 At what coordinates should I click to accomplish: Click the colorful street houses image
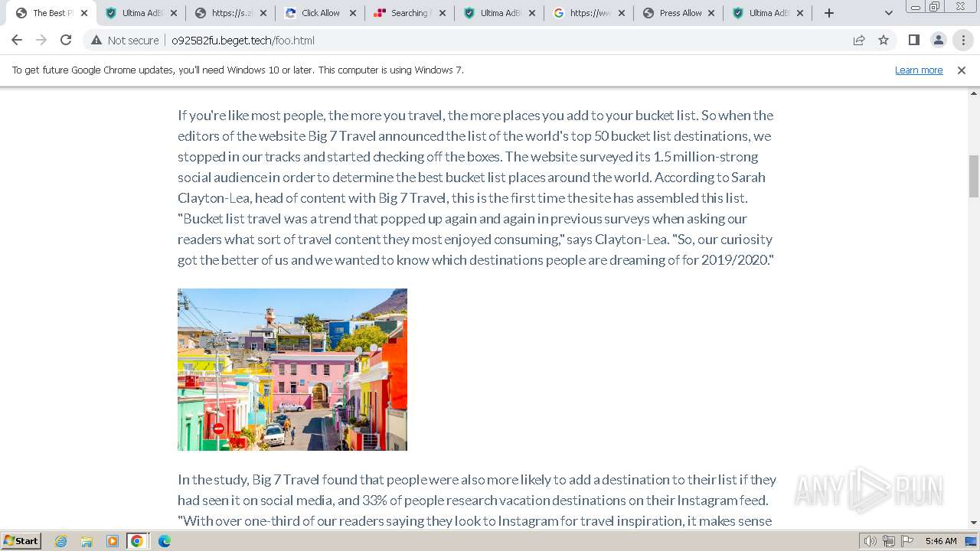[x=292, y=370]
